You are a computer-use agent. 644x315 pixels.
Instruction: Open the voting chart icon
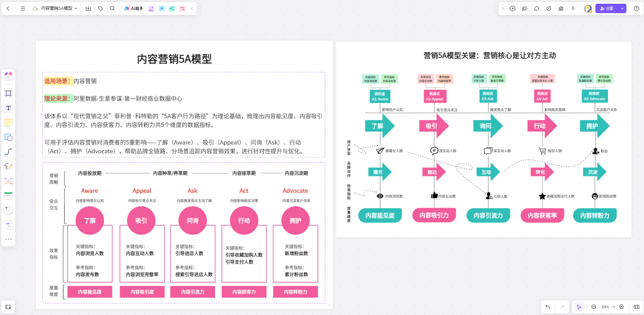pos(561,8)
